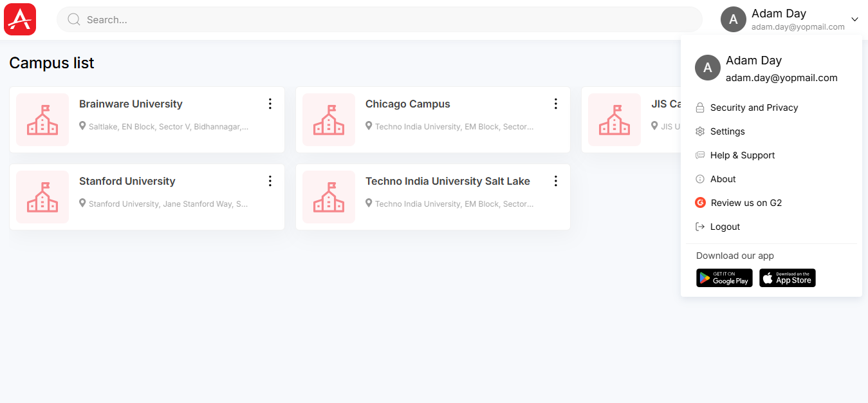Click Brainware University campus building icon
Image resolution: width=868 pixels, height=403 pixels.
click(42, 120)
